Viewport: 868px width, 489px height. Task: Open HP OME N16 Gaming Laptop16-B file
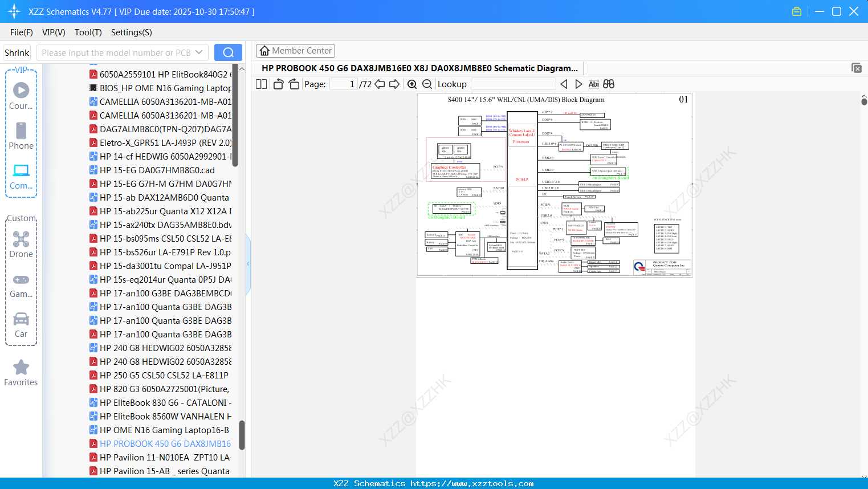coord(159,430)
